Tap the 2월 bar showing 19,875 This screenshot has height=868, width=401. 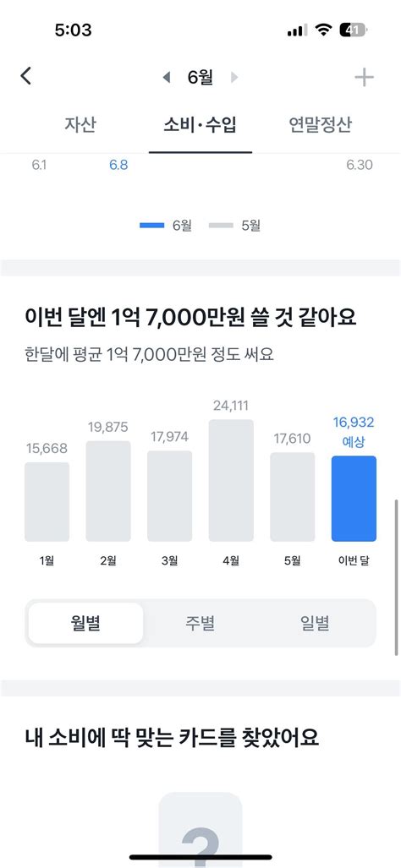pos(108,491)
